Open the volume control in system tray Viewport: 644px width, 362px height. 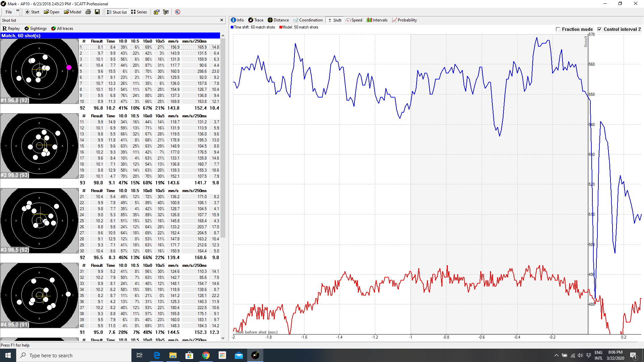pos(581,355)
